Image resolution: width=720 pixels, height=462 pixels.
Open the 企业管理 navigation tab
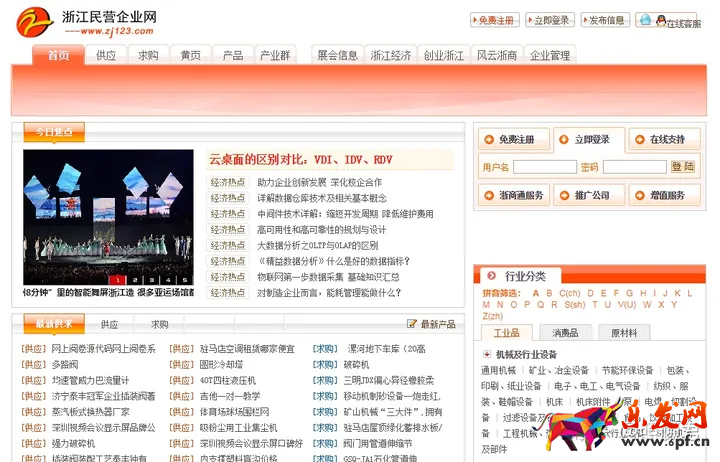550,56
